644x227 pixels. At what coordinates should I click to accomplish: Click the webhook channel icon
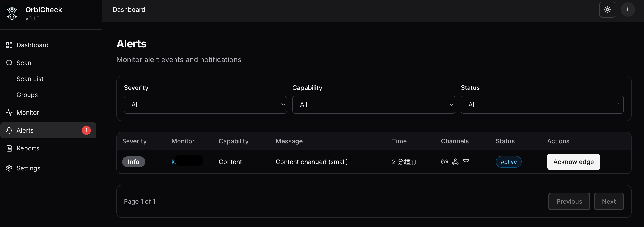click(x=455, y=162)
